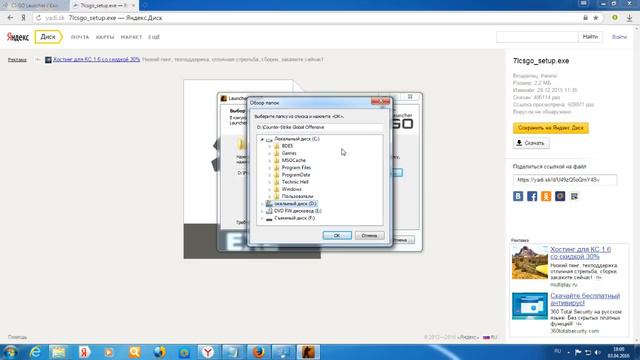Open the Windows Start menu
Image resolution: width=640 pixels, height=360 pixels.
10,352
